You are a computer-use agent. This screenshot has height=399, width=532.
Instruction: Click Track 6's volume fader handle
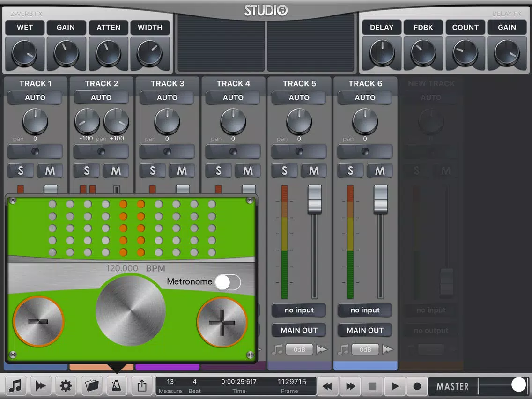(381, 199)
